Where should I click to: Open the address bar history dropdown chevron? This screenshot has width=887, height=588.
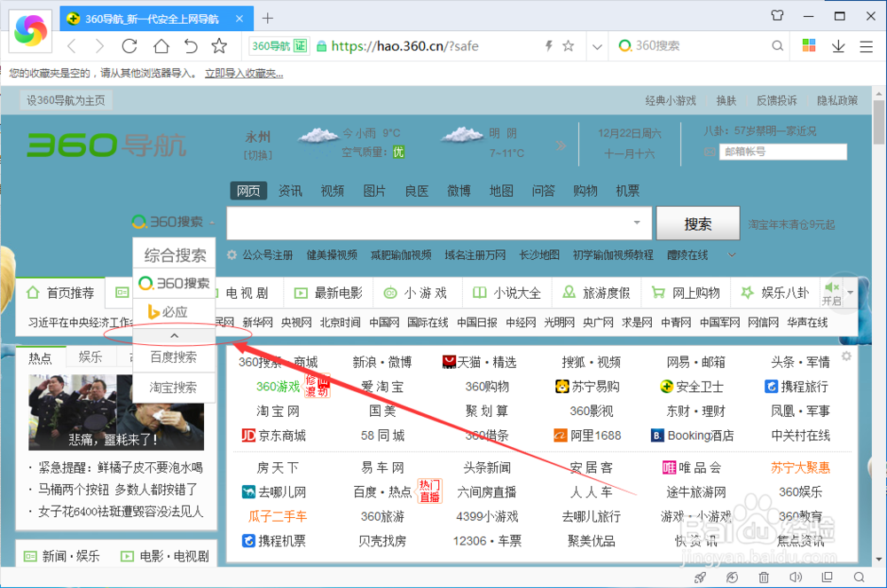pyautogui.click(x=597, y=46)
